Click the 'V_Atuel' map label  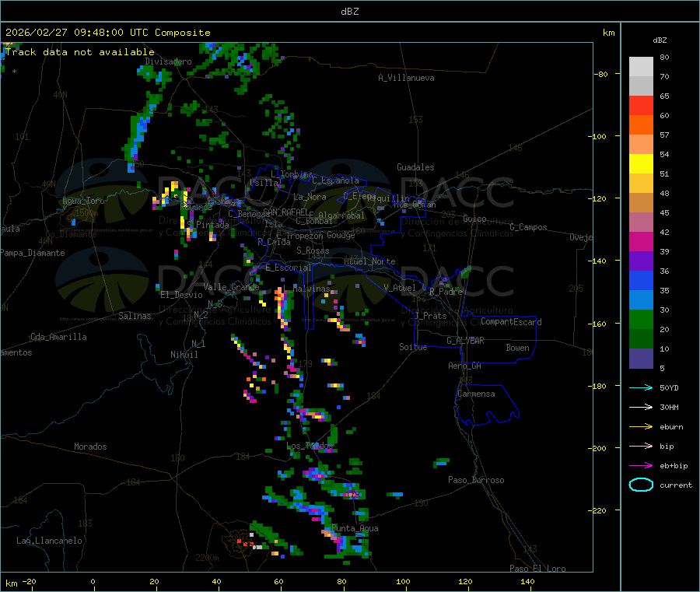click(x=400, y=288)
